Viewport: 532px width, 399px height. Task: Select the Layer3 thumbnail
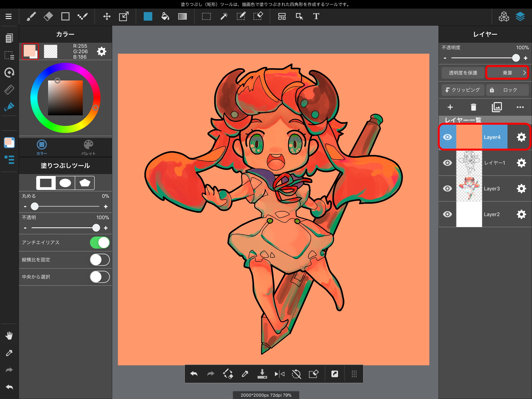click(x=469, y=188)
